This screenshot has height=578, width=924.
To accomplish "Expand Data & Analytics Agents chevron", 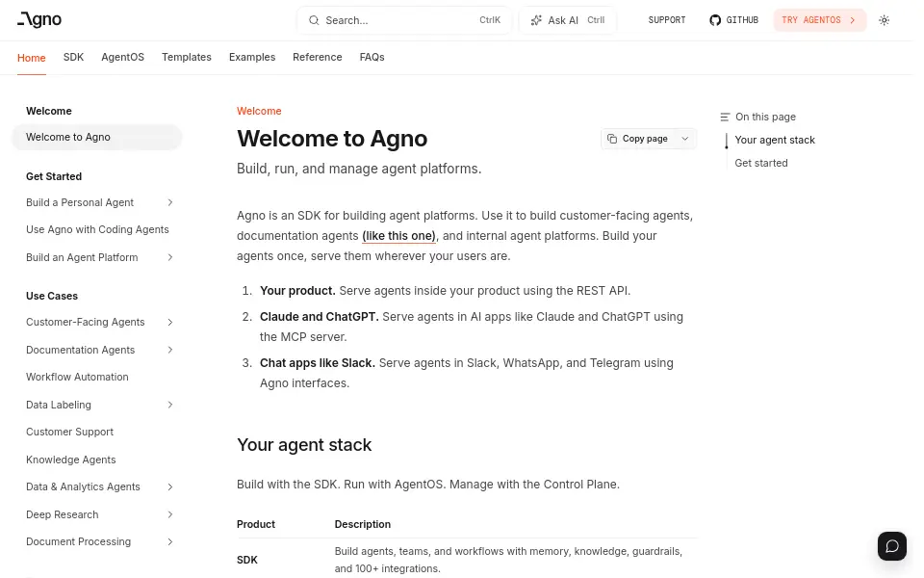I will click(169, 486).
